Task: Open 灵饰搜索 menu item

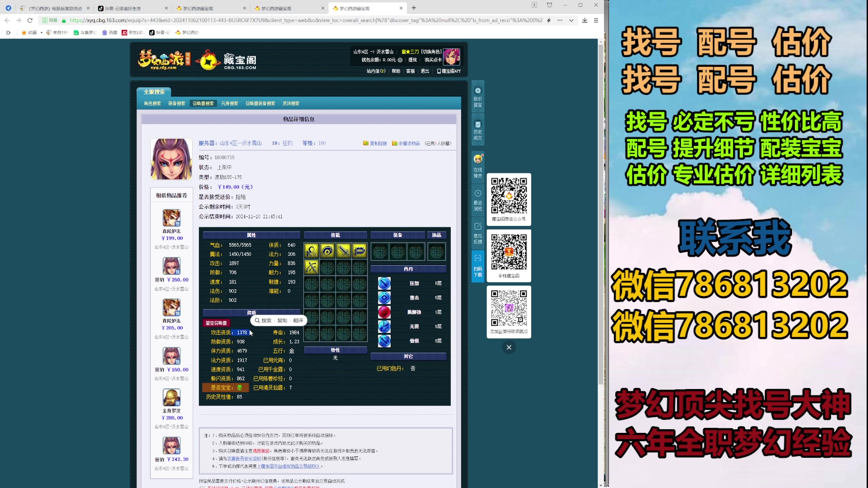Action: coord(291,103)
